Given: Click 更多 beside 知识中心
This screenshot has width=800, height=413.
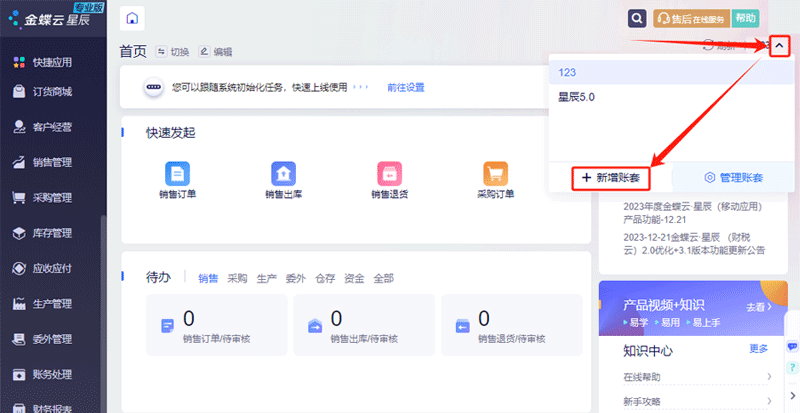Looking at the screenshot, I should coord(759,349).
